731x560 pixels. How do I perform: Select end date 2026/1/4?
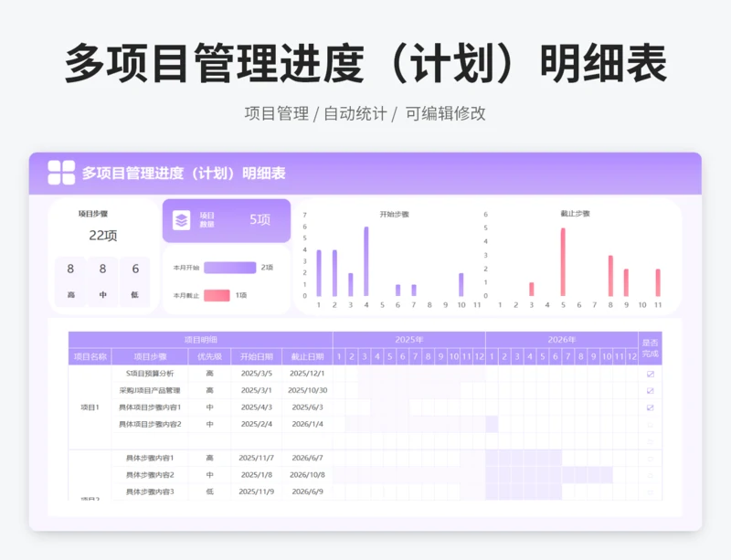[x=307, y=424]
